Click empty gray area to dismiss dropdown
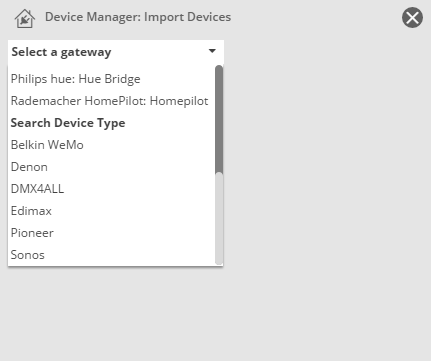Image resolution: width=431 pixels, height=361 pixels. coord(327,200)
